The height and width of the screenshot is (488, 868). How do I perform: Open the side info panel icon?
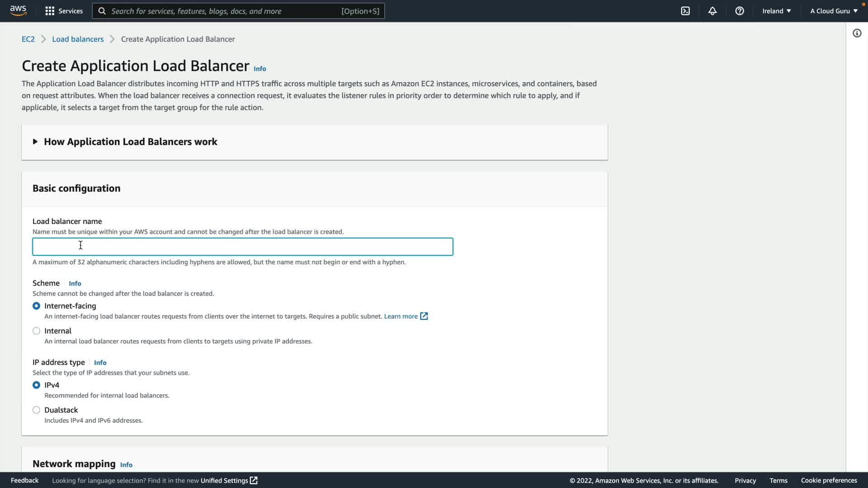point(857,33)
